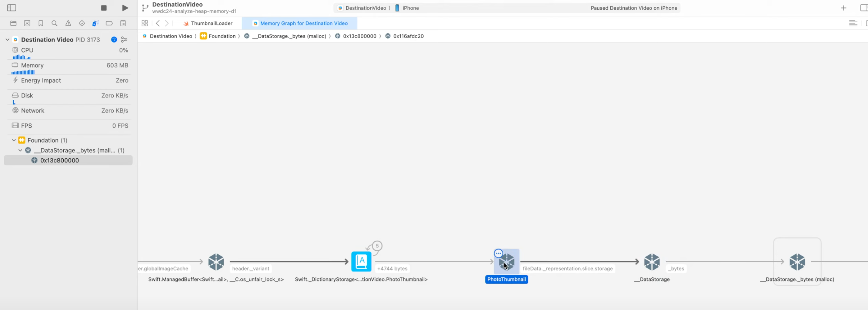Select the Swift._DictionaryStorage node icon
This screenshot has width=868, height=310.
[361, 262]
